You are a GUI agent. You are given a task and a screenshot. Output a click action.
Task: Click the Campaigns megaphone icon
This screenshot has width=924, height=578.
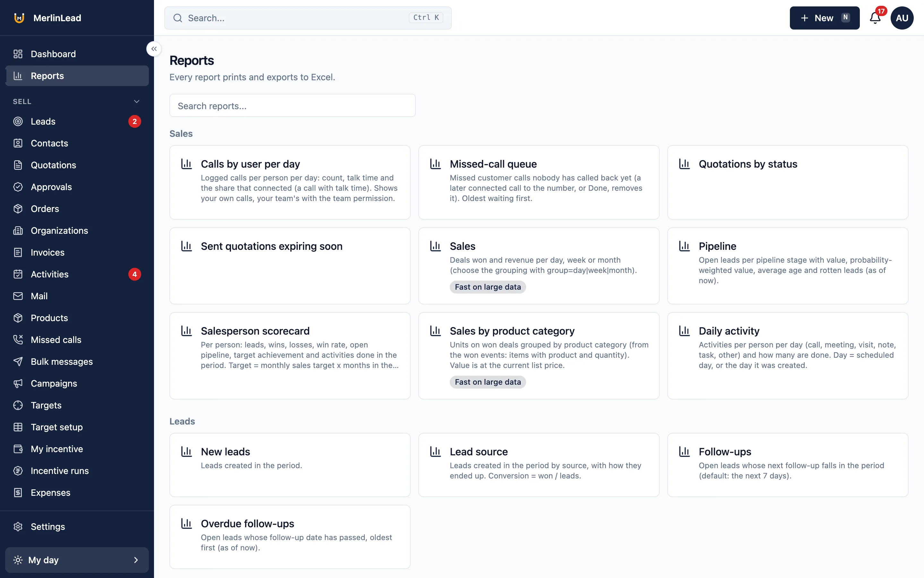[18, 383]
